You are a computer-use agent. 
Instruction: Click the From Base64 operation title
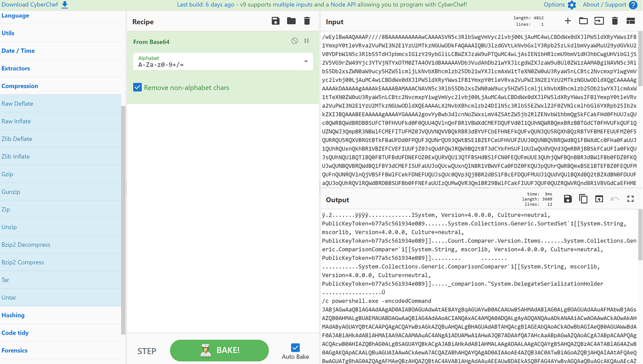(x=151, y=42)
